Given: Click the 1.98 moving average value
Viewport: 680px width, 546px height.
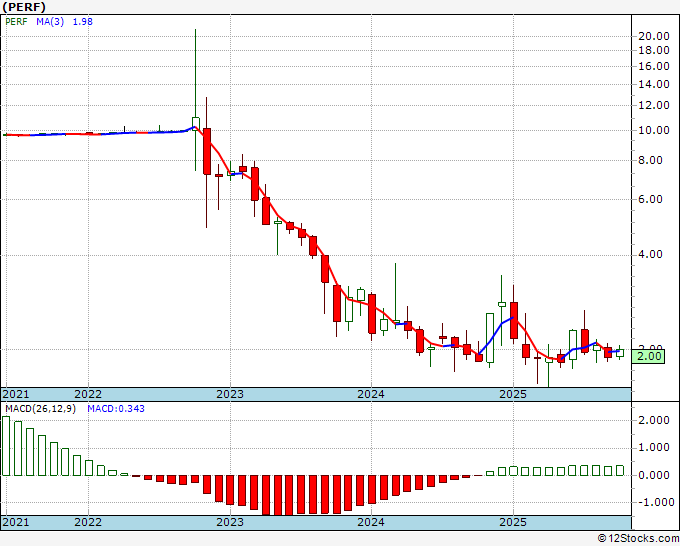Looking at the screenshot, I should point(82,22).
